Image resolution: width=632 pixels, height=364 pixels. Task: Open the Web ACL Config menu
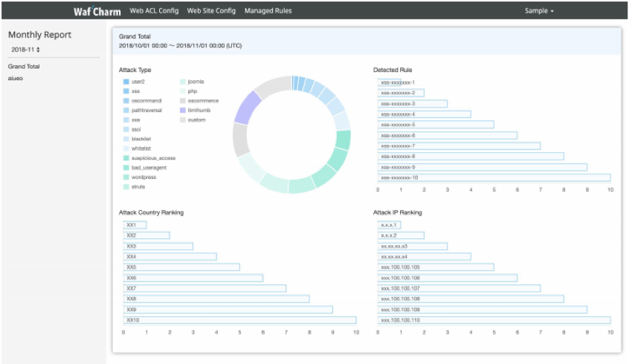pos(154,11)
